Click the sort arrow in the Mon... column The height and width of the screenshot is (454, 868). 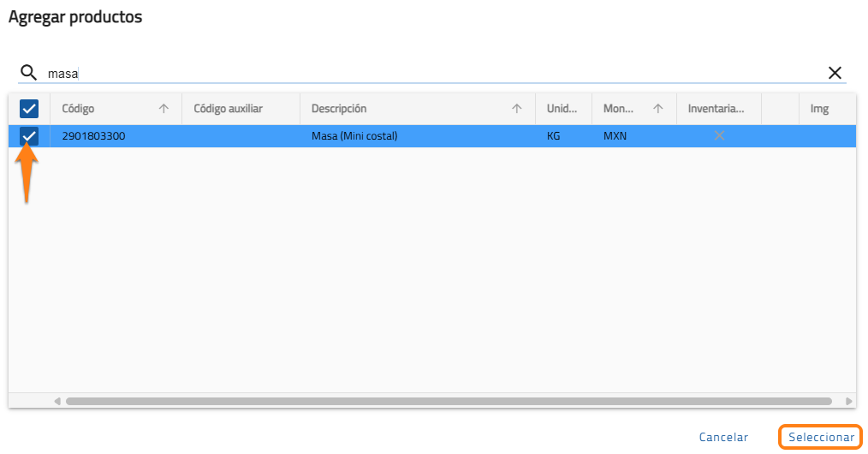coord(657,109)
